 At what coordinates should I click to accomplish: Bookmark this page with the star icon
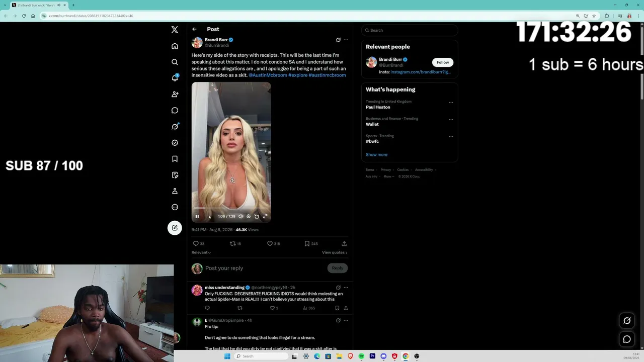(594, 16)
